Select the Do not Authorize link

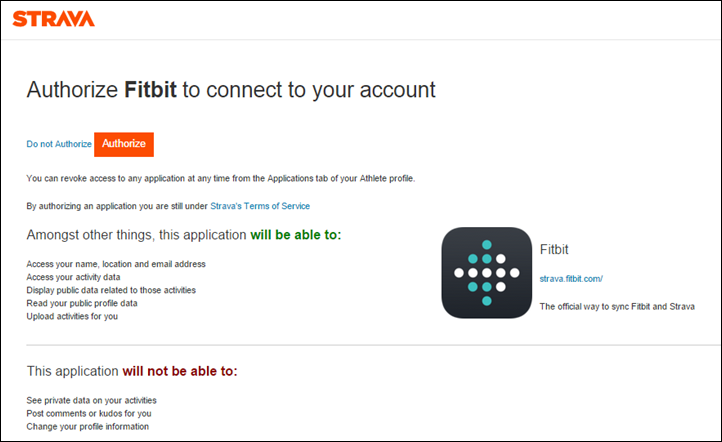(x=59, y=144)
